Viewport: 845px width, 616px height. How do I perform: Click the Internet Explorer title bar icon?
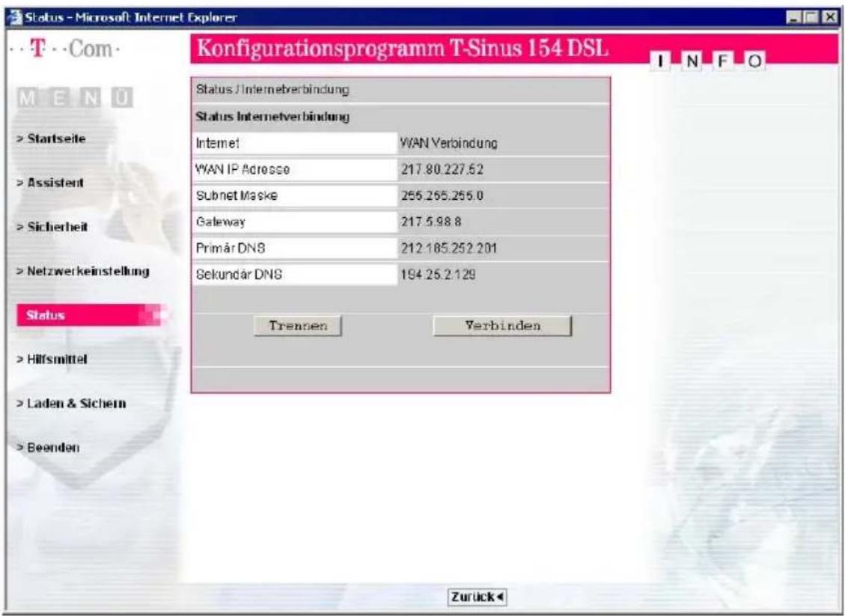(15, 17)
